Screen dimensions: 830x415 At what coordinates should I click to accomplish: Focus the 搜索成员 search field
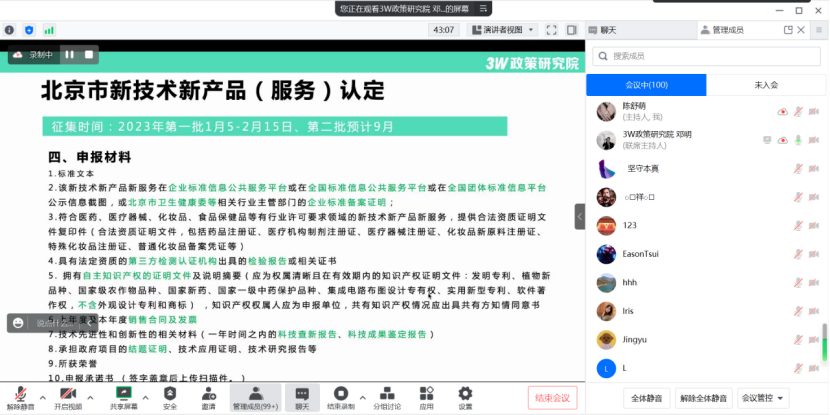[706, 56]
